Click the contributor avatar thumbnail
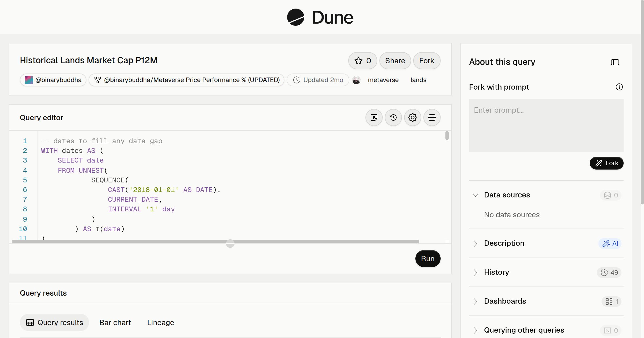644x338 pixels. point(356,80)
